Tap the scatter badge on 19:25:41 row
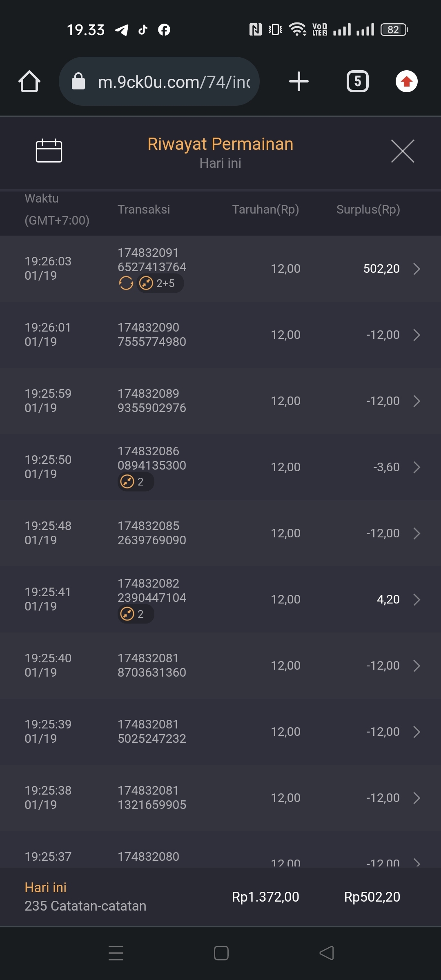This screenshot has width=441, height=980. (x=135, y=614)
